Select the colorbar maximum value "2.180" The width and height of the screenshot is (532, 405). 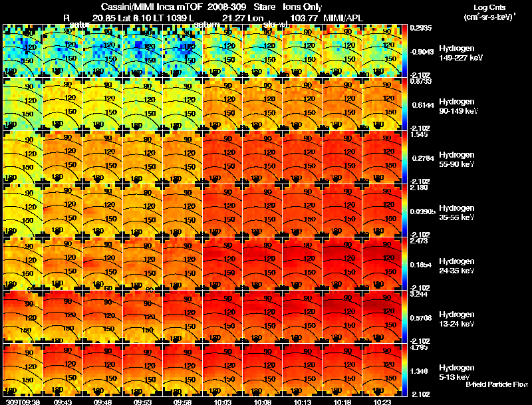pos(419,188)
